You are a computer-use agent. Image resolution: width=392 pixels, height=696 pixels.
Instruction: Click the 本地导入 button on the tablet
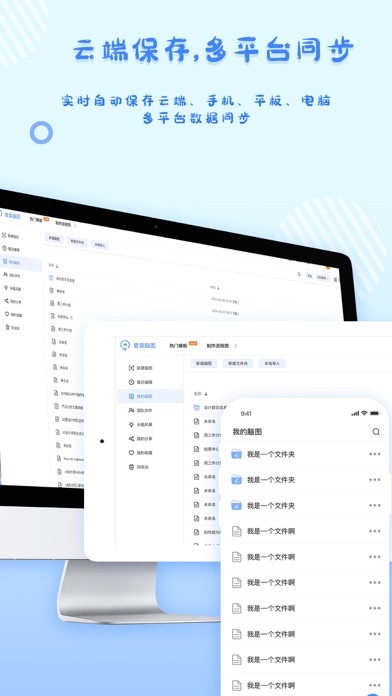pyautogui.click(x=272, y=364)
